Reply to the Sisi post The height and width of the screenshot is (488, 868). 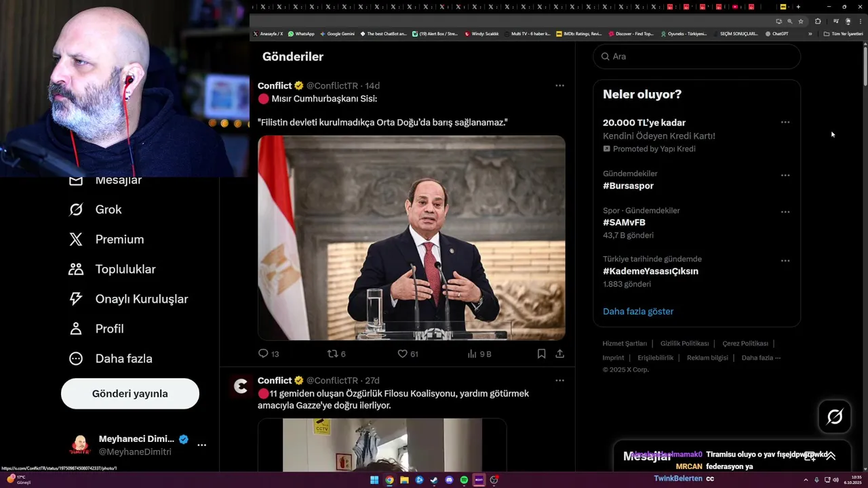269,354
